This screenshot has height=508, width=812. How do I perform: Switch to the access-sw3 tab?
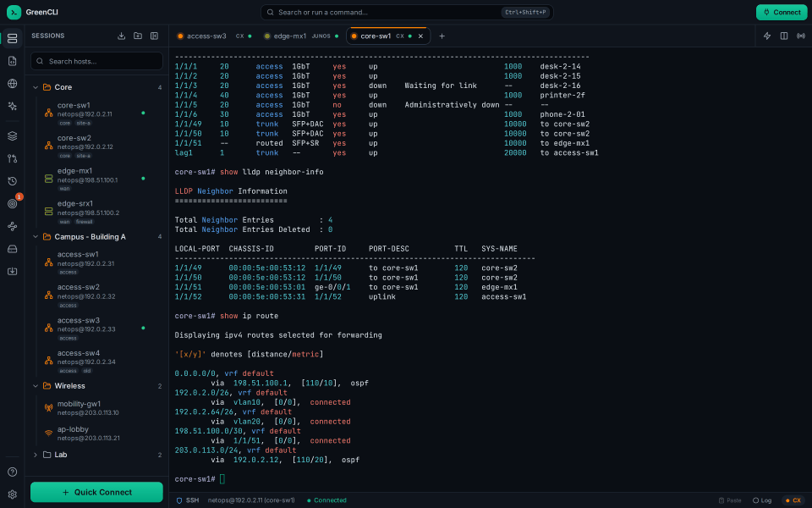coord(214,36)
